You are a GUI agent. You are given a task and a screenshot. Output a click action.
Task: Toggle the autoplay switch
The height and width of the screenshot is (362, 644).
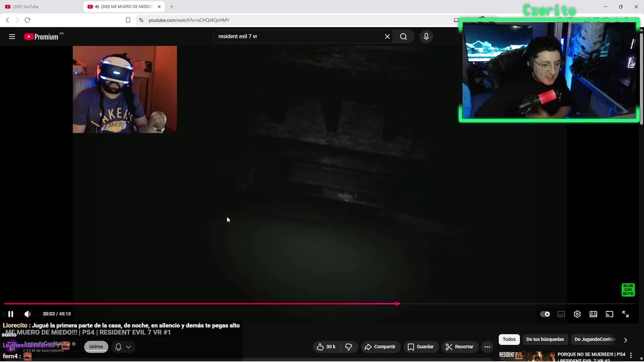pyautogui.click(x=545, y=314)
